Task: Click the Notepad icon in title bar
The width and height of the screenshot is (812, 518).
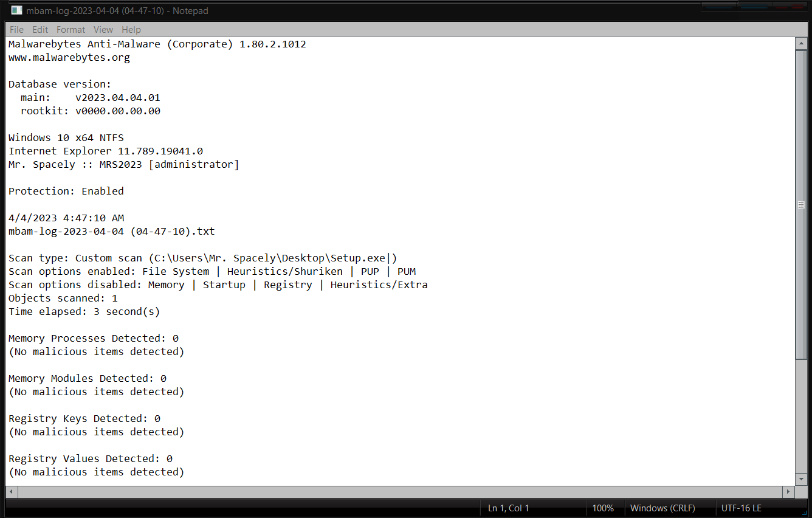Action: (16, 10)
